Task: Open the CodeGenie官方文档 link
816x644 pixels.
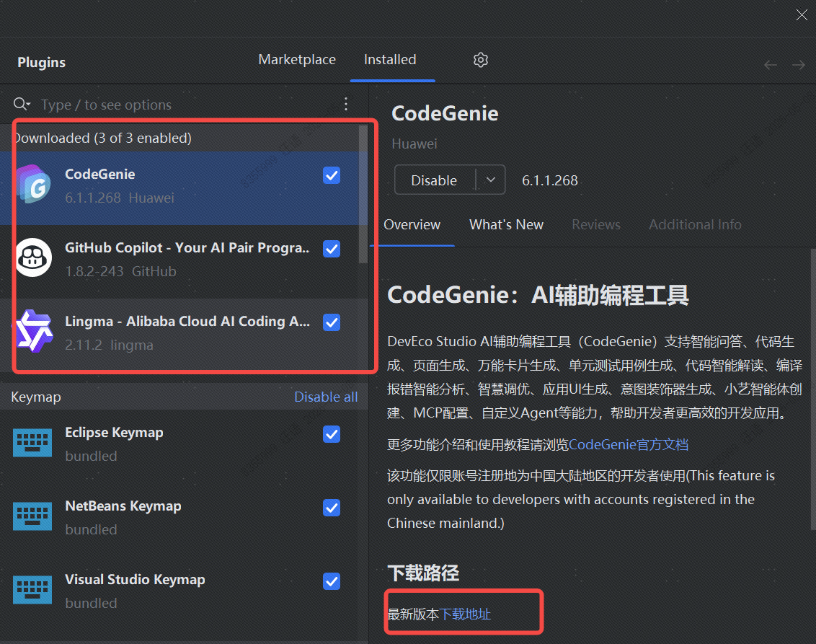Action: (x=629, y=445)
